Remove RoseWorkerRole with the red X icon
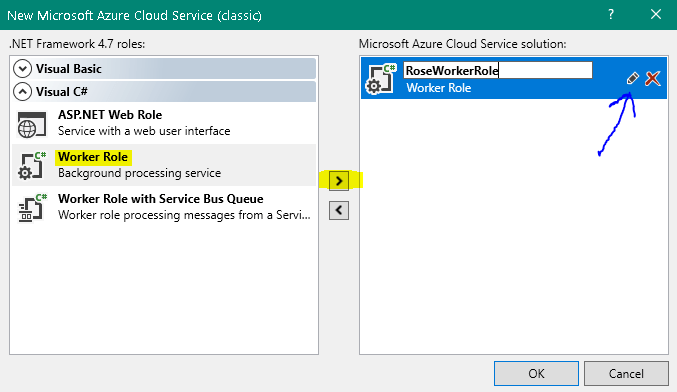Viewport: 677px width, 392px height. (652, 79)
